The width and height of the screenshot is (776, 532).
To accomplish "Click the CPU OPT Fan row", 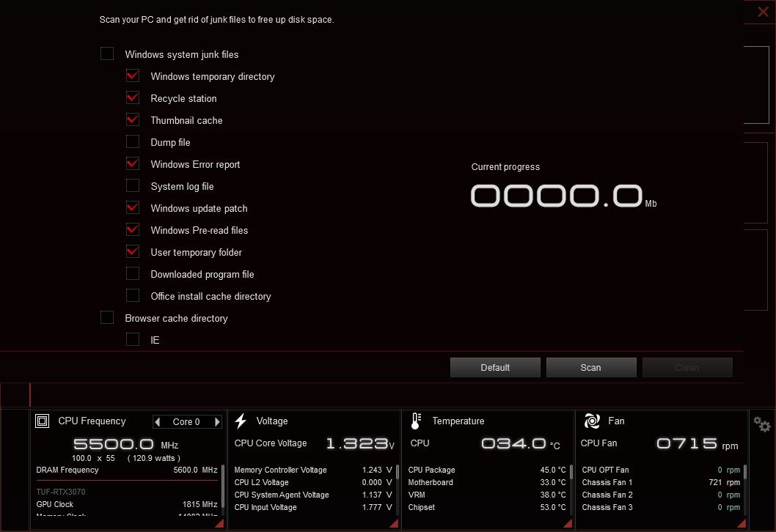I will click(x=661, y=470).
